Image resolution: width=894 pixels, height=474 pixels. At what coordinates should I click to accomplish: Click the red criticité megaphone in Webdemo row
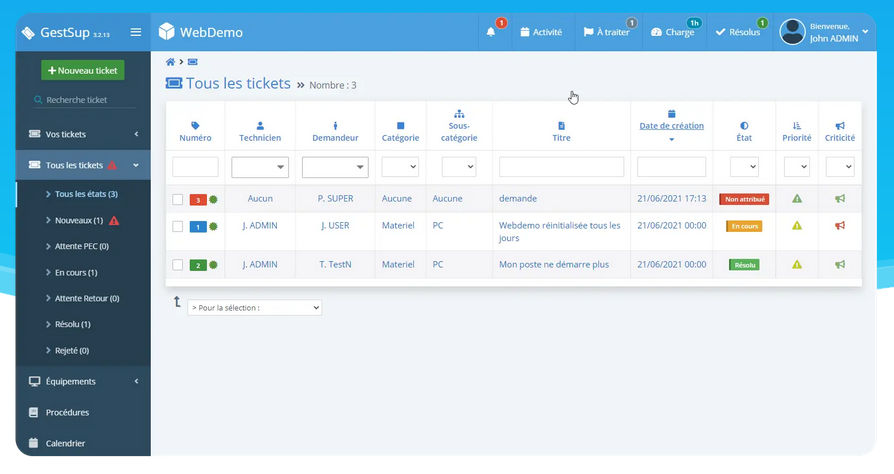pos(840,225)
